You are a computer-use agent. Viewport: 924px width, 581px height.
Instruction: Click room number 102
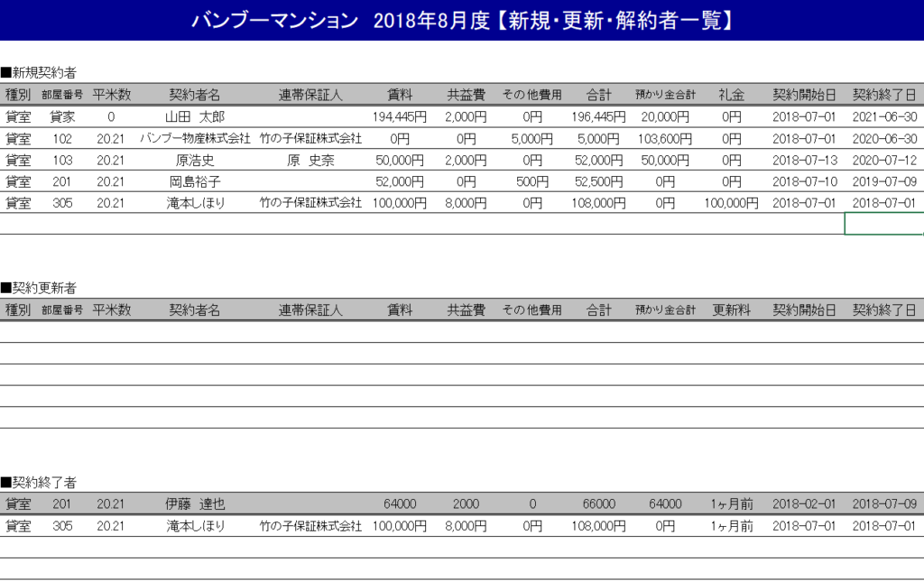62,138
